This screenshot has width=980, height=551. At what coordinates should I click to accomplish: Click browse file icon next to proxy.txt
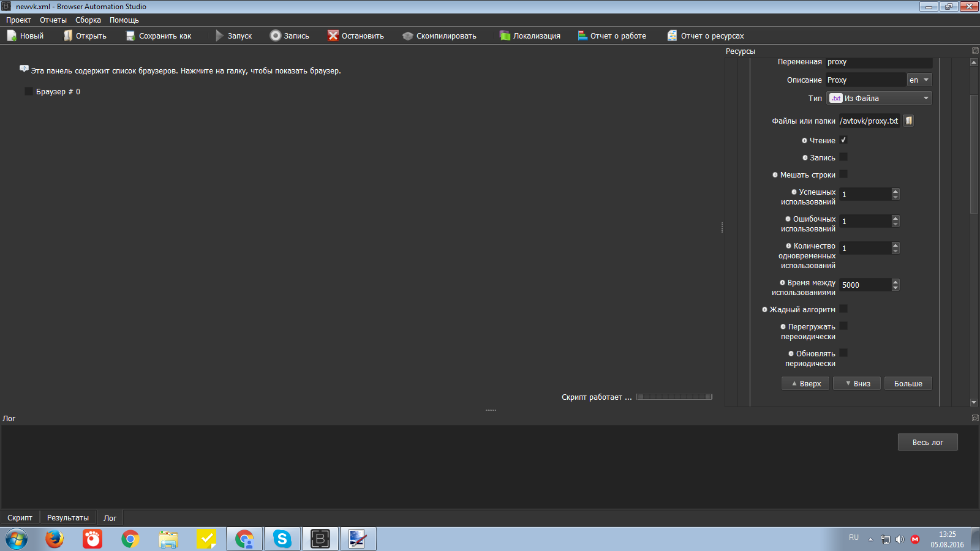909,121
